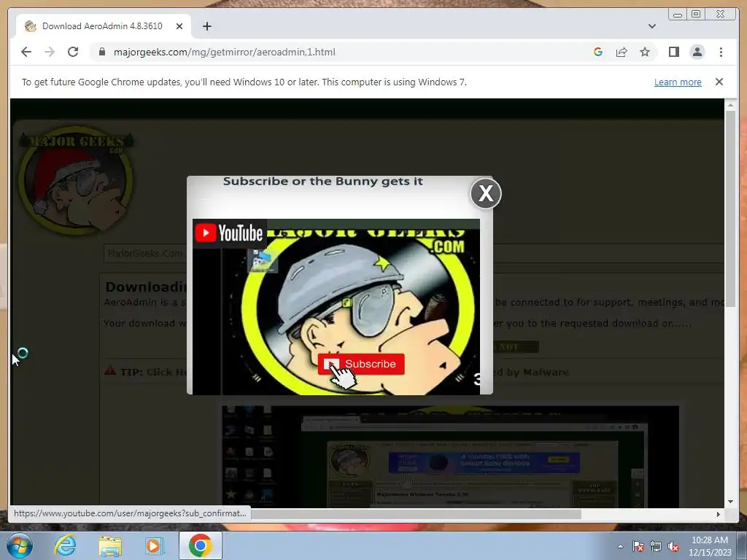Click the Major Geeks logo
The height and width of the screenshot is (560, 747).
(76, 180)
